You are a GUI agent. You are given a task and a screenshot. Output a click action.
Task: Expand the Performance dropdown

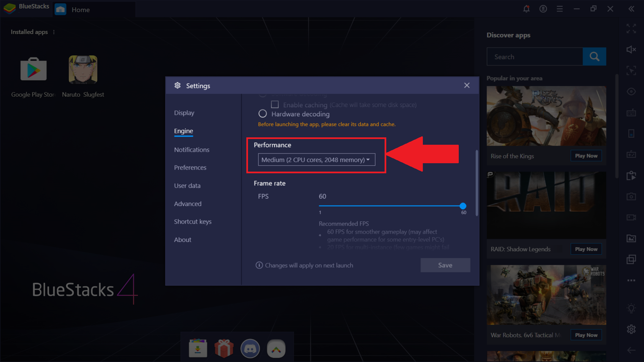316,160
